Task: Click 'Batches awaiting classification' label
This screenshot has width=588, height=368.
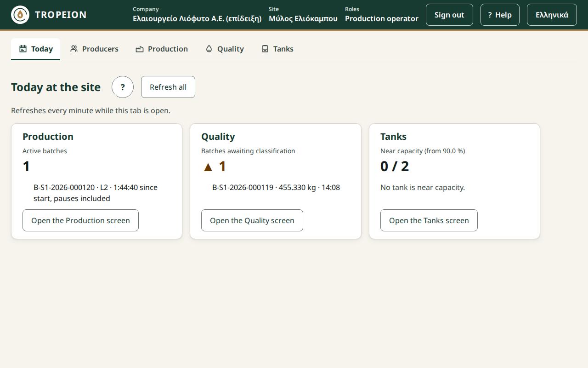Action: pos(248,151)
